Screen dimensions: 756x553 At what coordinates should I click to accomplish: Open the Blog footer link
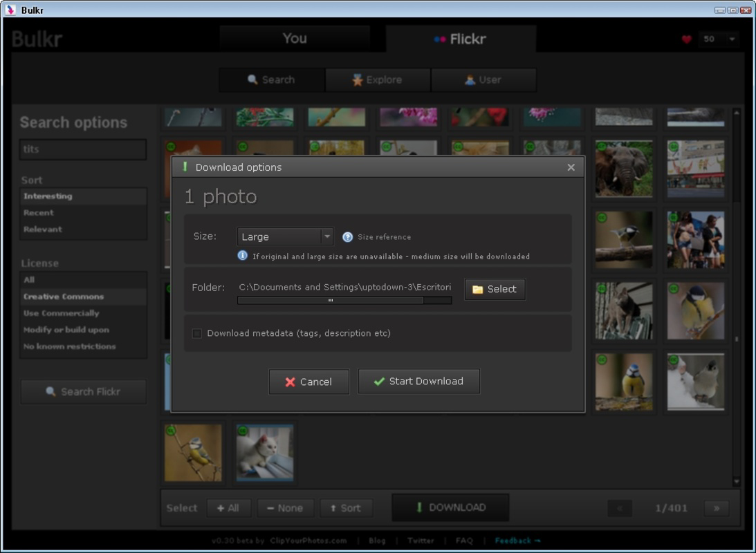coord(377,541)
